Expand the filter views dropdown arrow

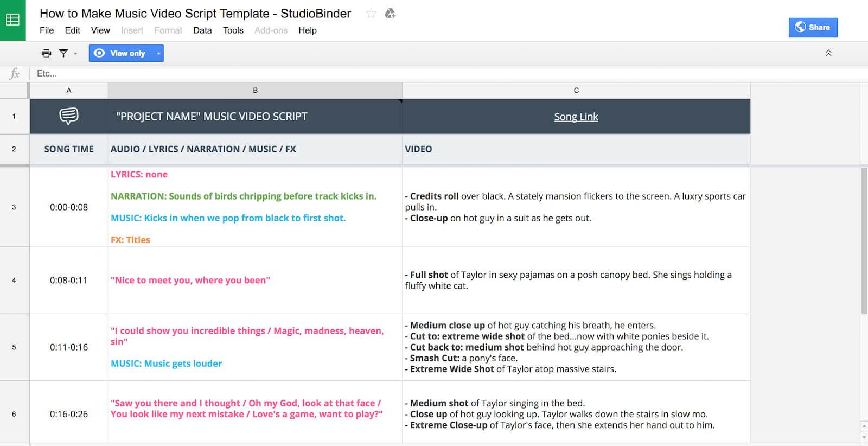pyautogui.click(x=75, y=53)
